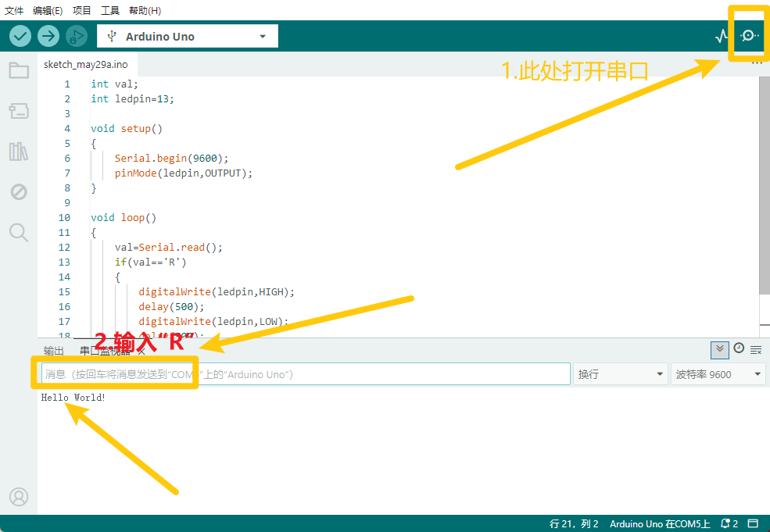This screenshot has height=532, width=770.
Task: Open the Library Manager sidebar icon
Action: click(19, 151)
